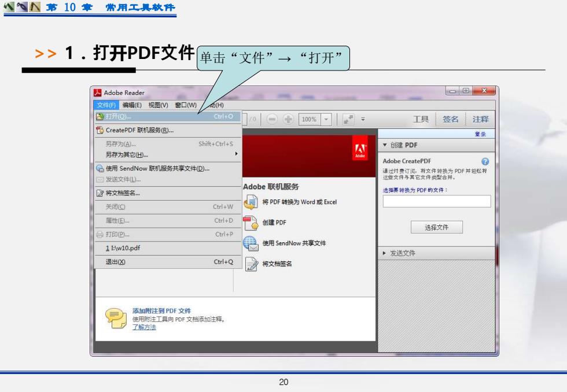The image size is (567, 392).
Task: Open 属性(E)... from the File menu
Action: 168,220
